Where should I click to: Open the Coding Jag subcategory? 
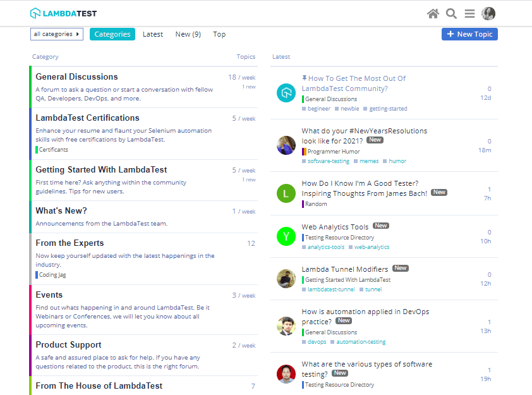51,275
